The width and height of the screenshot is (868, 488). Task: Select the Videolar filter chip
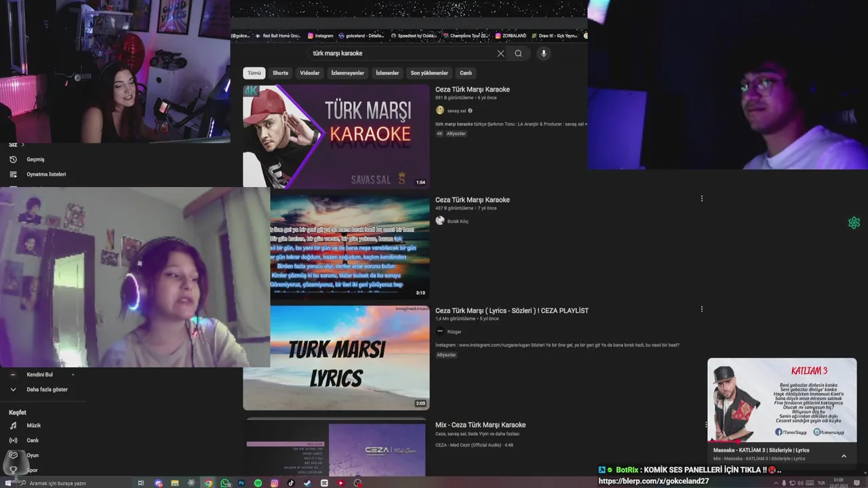point(309,73)
